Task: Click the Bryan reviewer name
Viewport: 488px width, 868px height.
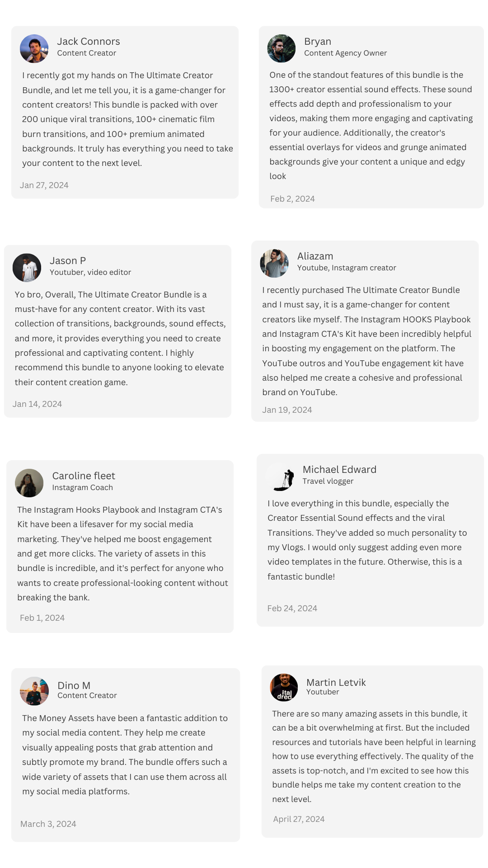Action: pyautogui.click(x=318, y=42)
